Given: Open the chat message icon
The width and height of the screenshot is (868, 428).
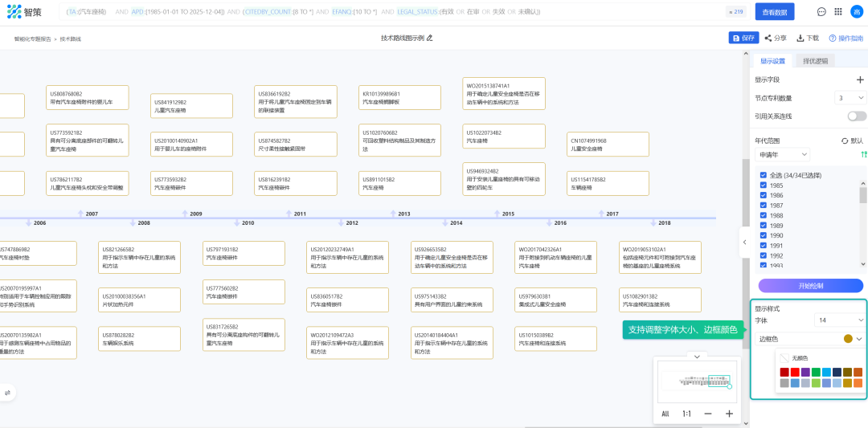Looking at the screenshot, I should coord(821,11).
